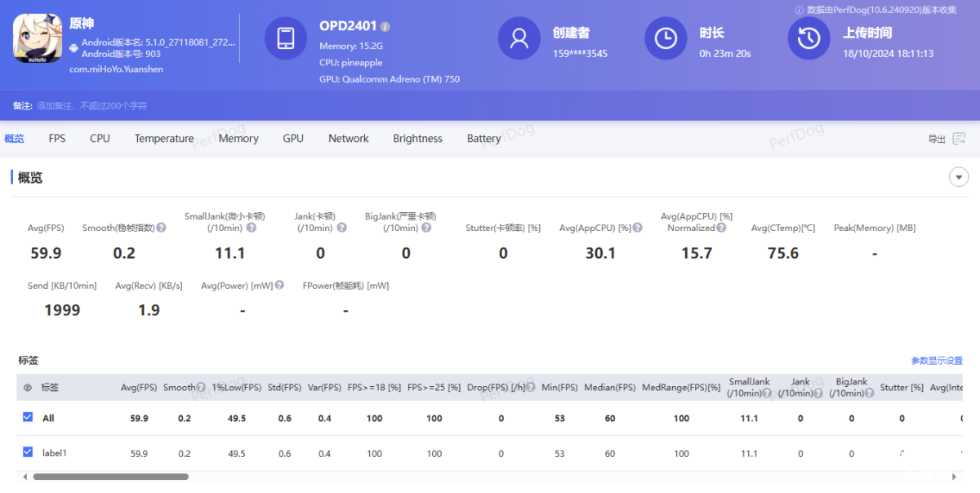Image resolution: width=980 pixels, height=493 pixels.
Task: Select the Battery tab
Action: (483, 139)
